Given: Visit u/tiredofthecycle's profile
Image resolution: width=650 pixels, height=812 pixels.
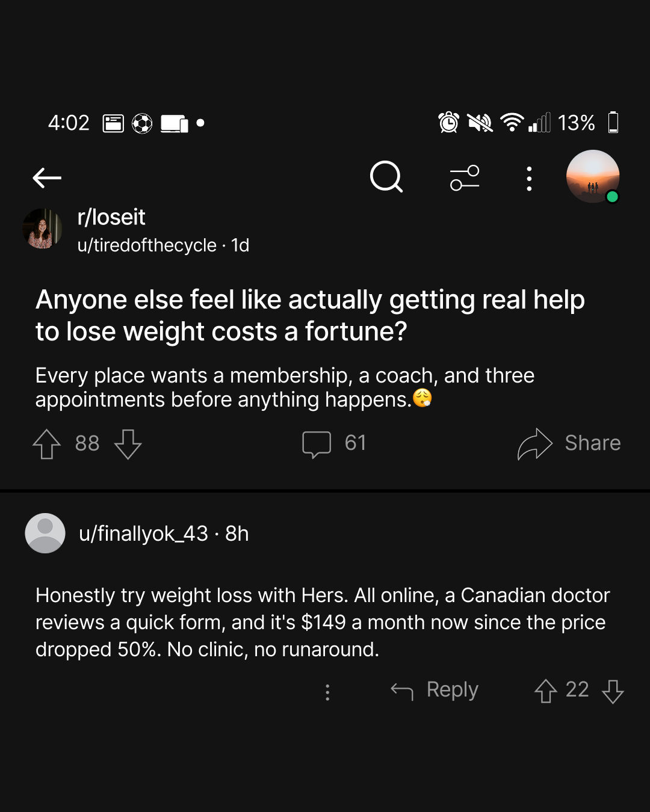Looking at the screenshot, I should (x=147, y=245).
